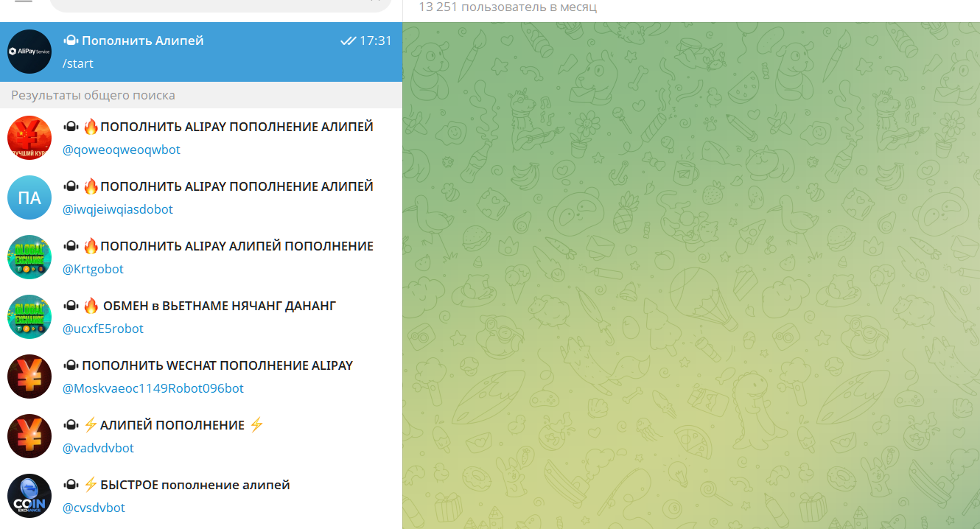The image size is (980, 529).
Task: Click the bot icon in the @vadvdvbot row
Action: point(71,425)
